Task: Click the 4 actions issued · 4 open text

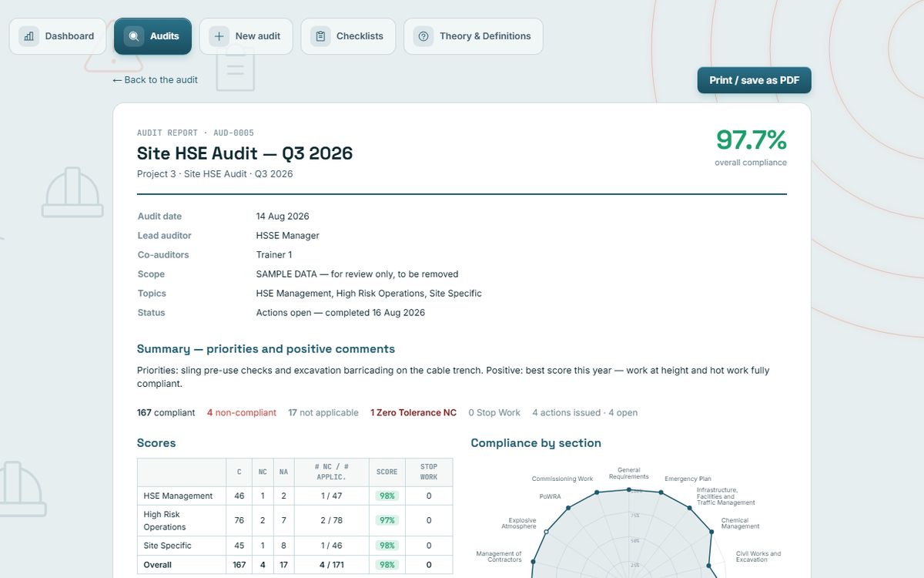Action: [x=585, y=413]
